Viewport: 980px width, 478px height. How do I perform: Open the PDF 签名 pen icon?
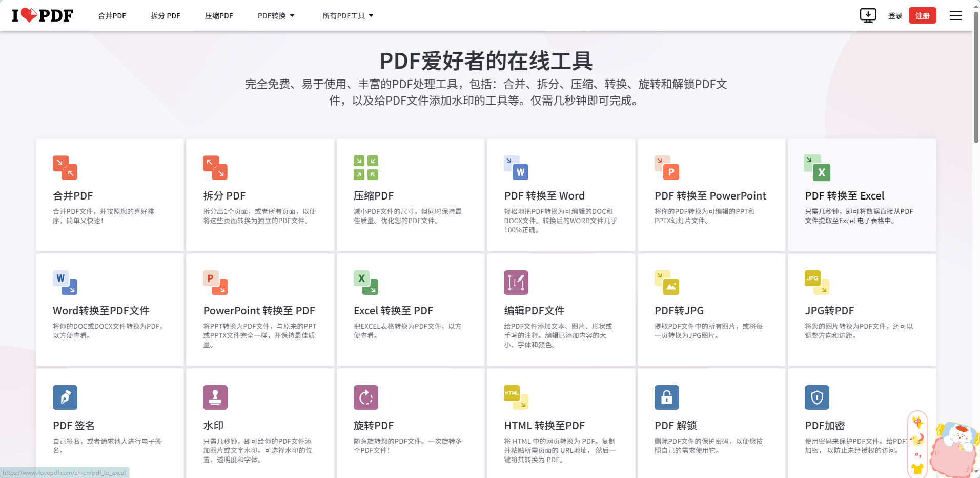(x=65, y=397)
